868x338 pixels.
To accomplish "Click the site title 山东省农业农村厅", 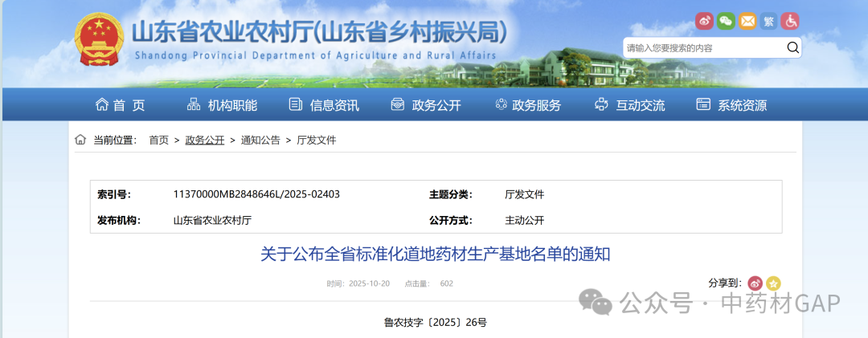I will point(319,32).
